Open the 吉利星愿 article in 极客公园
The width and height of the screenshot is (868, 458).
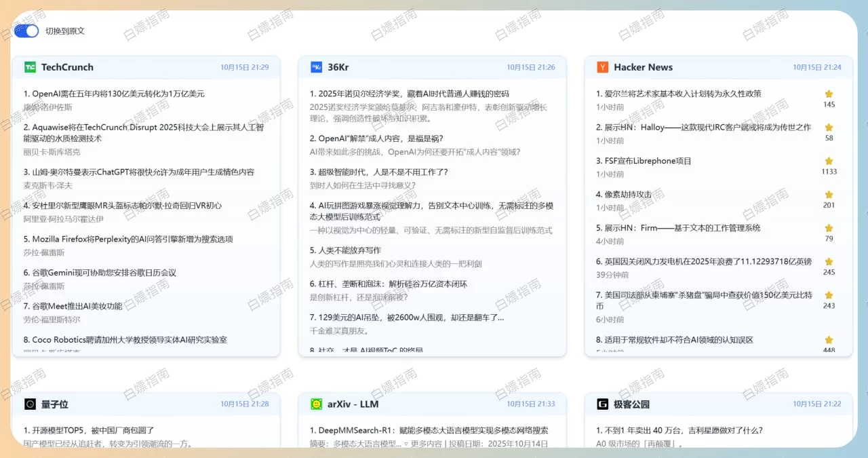tap(679, 430)
